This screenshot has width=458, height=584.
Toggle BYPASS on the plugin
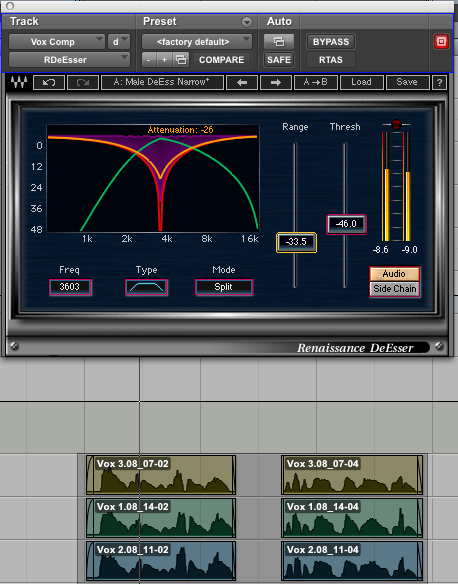pyautogui.click(x=331, y=42)
